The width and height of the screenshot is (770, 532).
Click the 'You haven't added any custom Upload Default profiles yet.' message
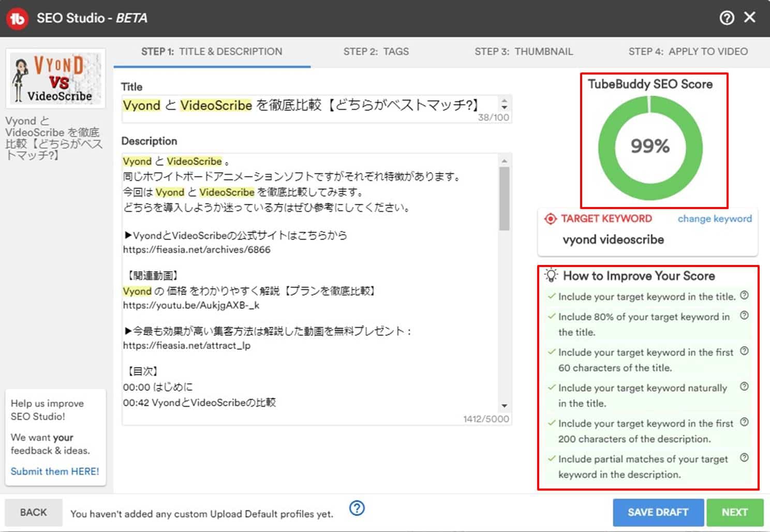click(x=202, y=514)
